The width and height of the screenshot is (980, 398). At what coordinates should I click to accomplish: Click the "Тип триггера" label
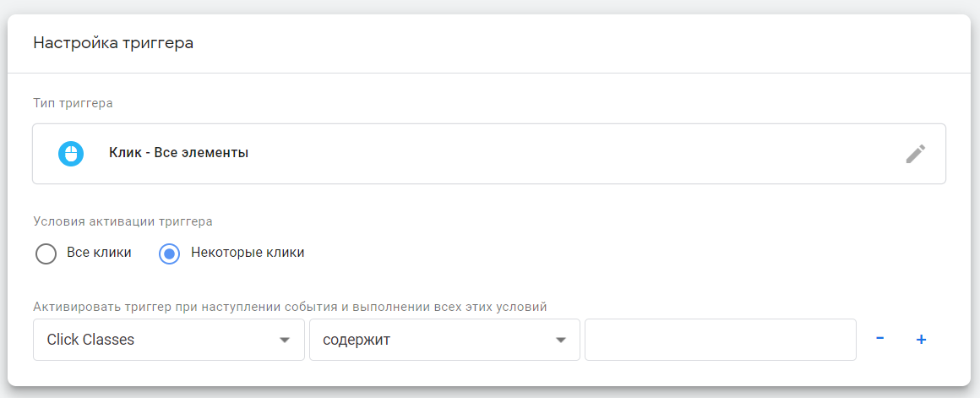[73, 103]
